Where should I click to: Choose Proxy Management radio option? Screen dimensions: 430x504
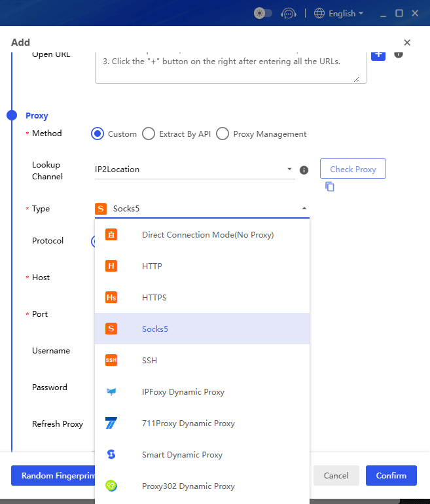(223, 134)
